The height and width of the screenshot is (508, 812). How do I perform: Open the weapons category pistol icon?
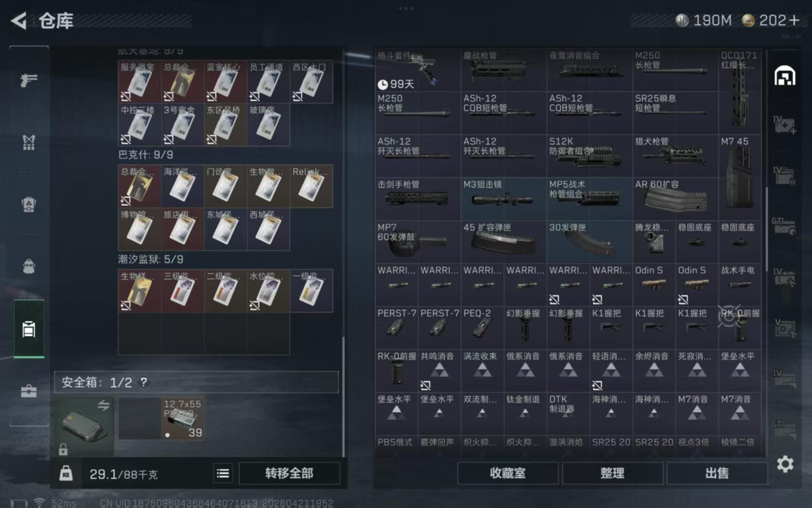[x=29, y=80]
